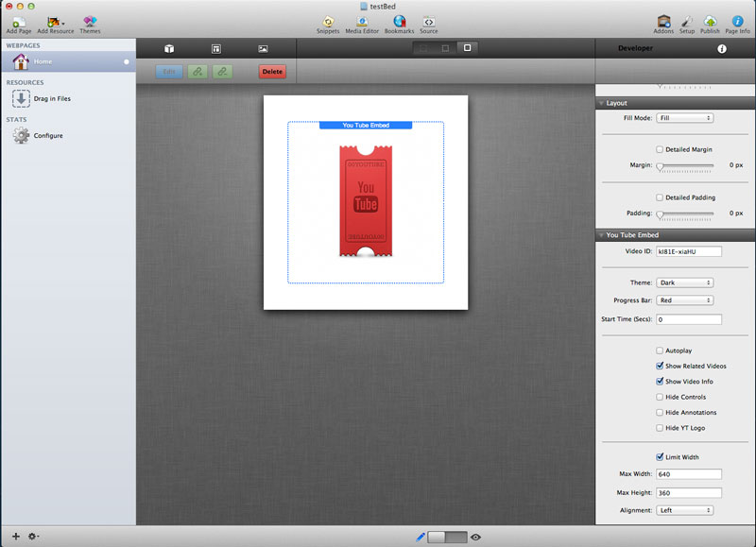This screenshot has height=547, width=756.
Task: Click the Publish icon
Action: coord(710,21)
